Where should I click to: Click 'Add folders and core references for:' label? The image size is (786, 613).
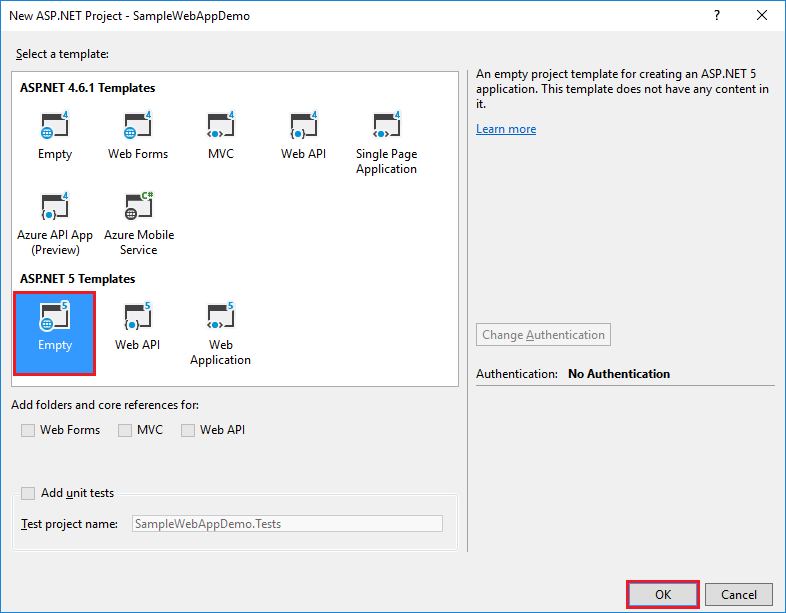click(105, 404)
